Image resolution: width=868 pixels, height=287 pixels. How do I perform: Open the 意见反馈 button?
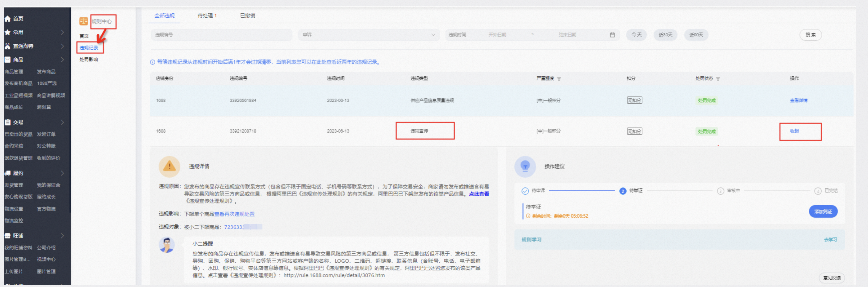pos(832,278)
